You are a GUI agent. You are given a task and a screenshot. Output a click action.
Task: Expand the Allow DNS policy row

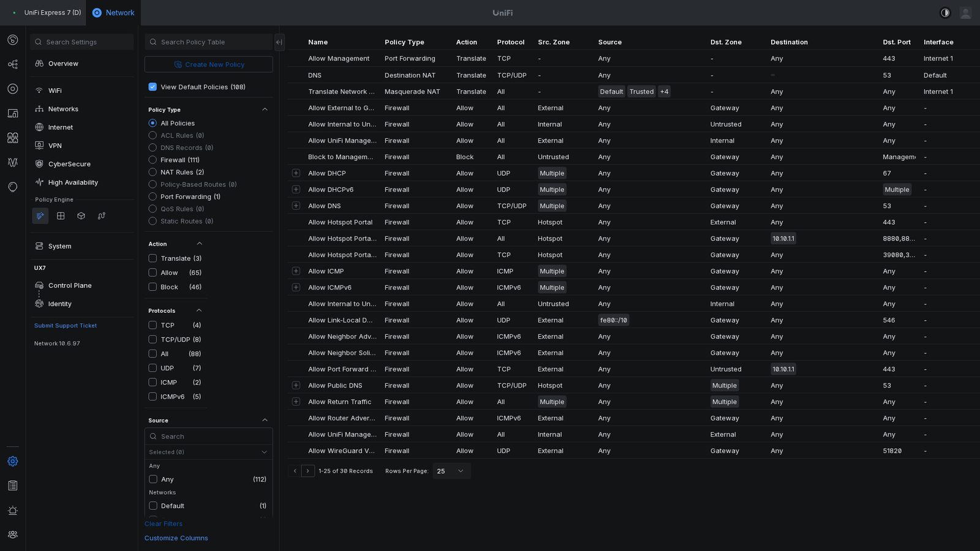coord(296,206)
